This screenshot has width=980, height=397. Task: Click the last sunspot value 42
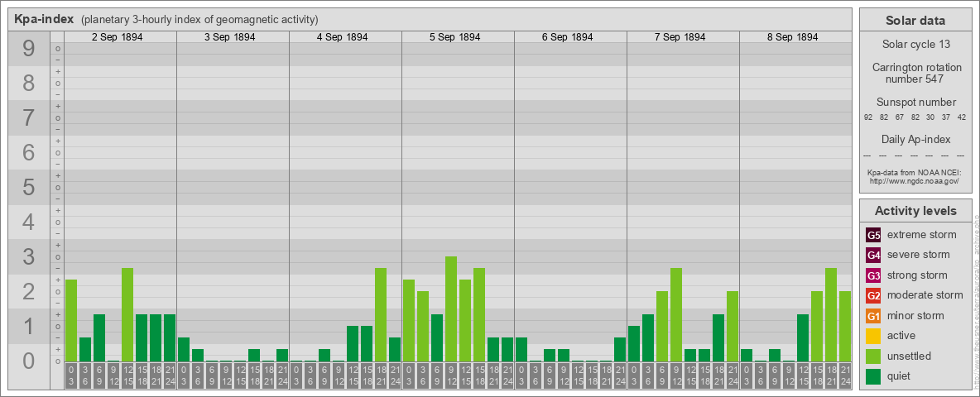[962, 117]
